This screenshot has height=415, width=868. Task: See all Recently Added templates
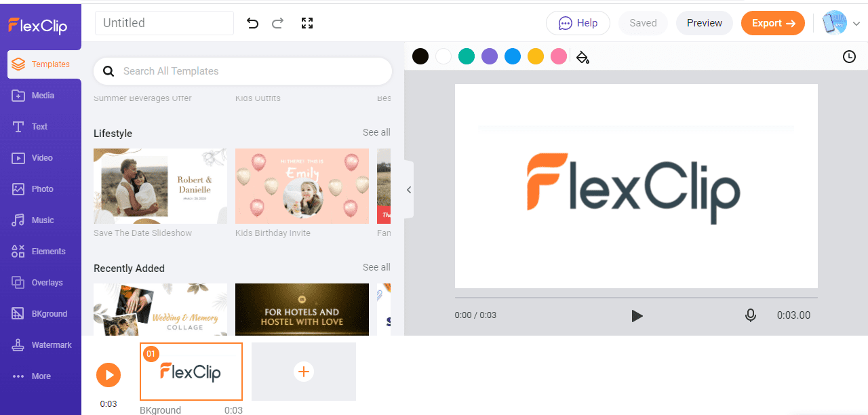376,267
